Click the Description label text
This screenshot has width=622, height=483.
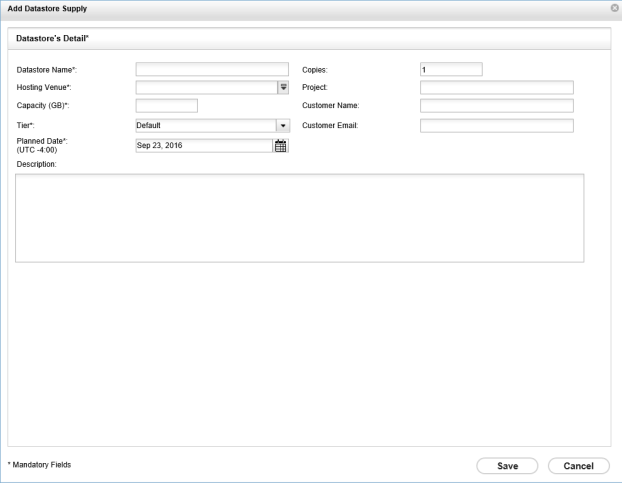(37, 164)
